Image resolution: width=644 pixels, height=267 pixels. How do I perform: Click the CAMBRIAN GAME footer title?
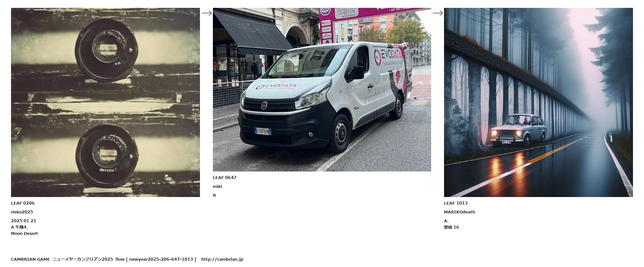31,259
